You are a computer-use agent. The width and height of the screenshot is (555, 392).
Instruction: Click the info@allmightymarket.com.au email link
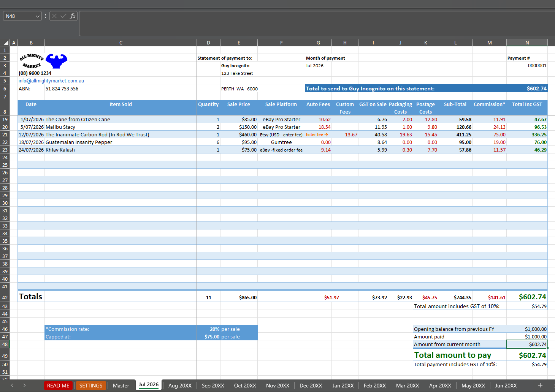click(x=51, y=81)
